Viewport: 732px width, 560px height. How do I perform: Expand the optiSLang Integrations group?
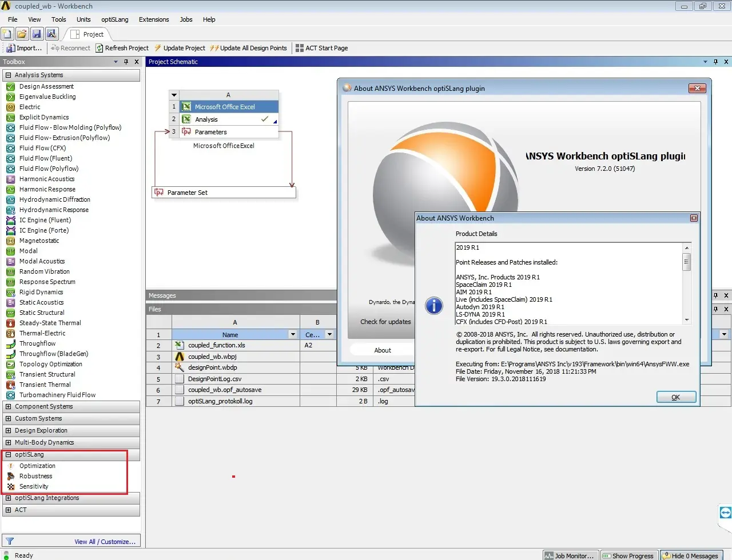point(8,498)
